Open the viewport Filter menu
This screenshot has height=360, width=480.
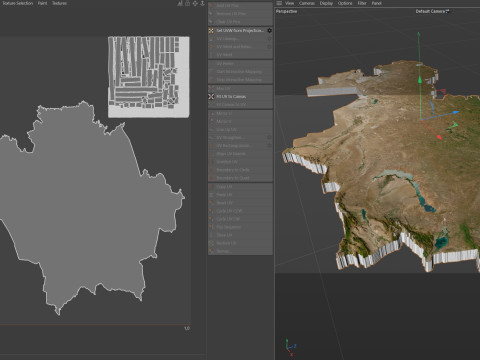coord(362,3)
